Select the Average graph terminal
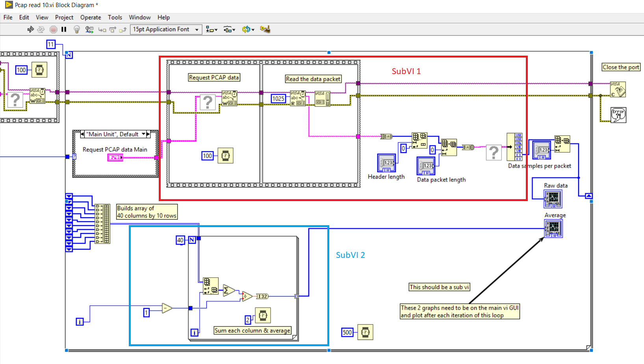 [x=553, y=228]
